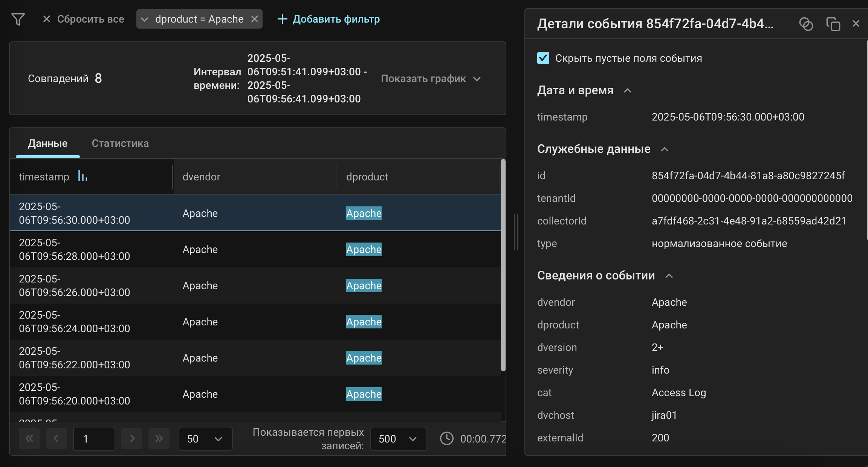The width and height of the screenshot is (868, 467).
Task: Go to last page with double-arrow icon
Action: (159, 438)
